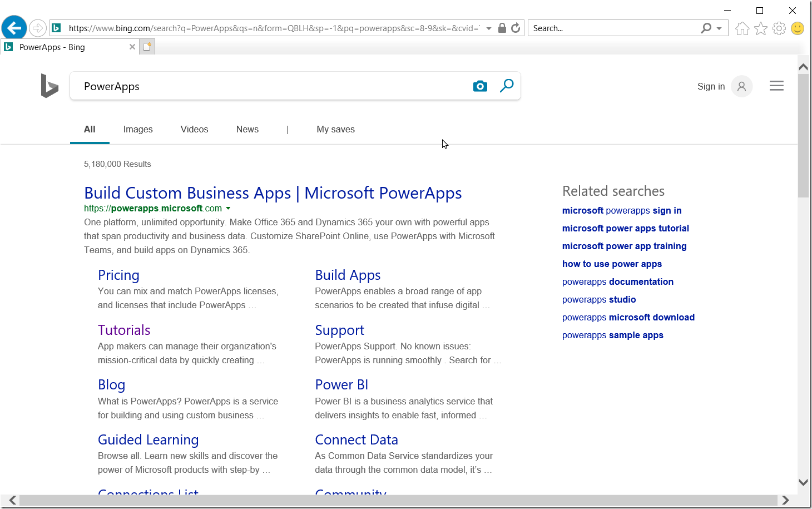Open Favorites with the star icon

pyautogui.click(x=761, y=28)
